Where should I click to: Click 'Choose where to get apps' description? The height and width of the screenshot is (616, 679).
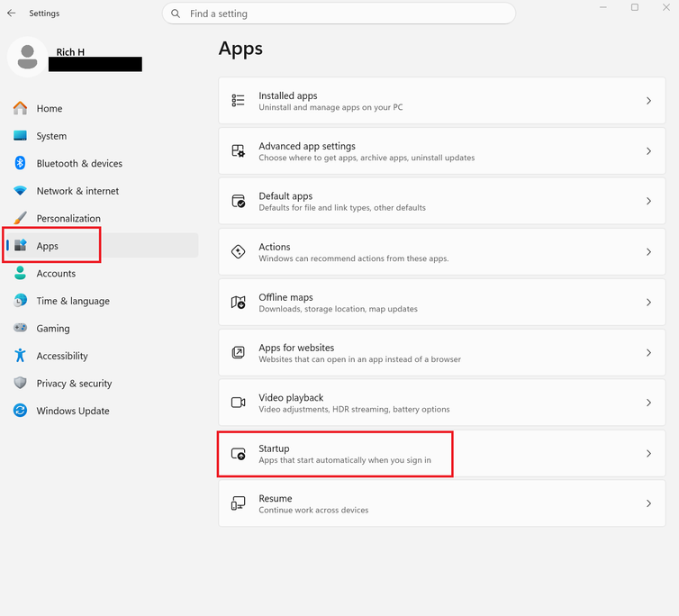click(x=367, y=158)
